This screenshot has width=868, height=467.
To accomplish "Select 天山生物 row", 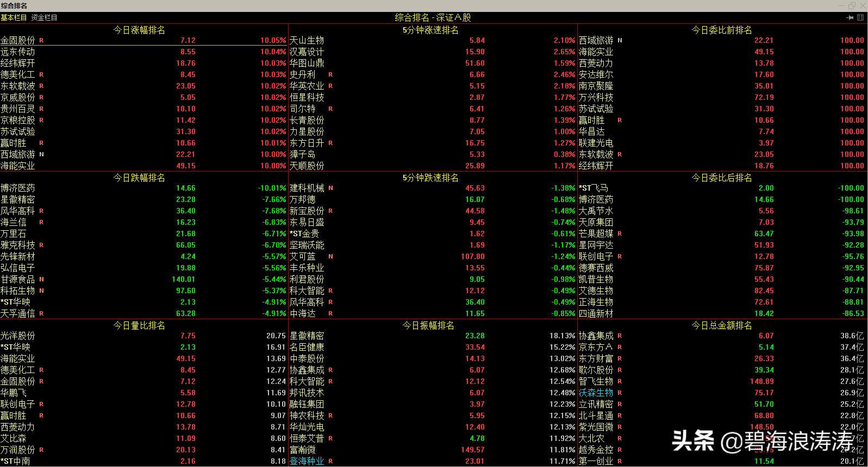I will point(433,40).
